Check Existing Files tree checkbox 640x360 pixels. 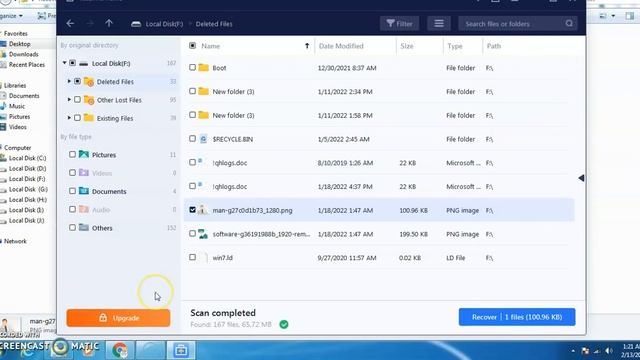coord(77,118)
